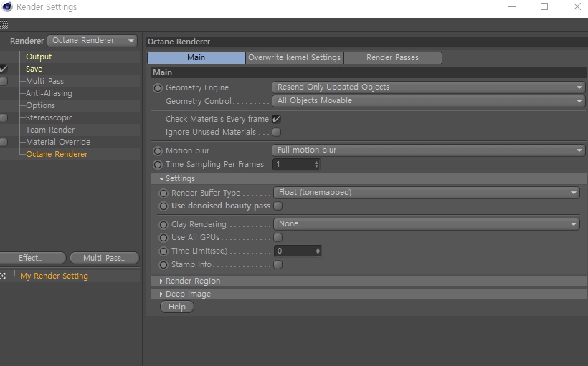Select Material Override in the settings list
Image resolution: width=588 pixels, height=366 pixels.
click(58, 142)
